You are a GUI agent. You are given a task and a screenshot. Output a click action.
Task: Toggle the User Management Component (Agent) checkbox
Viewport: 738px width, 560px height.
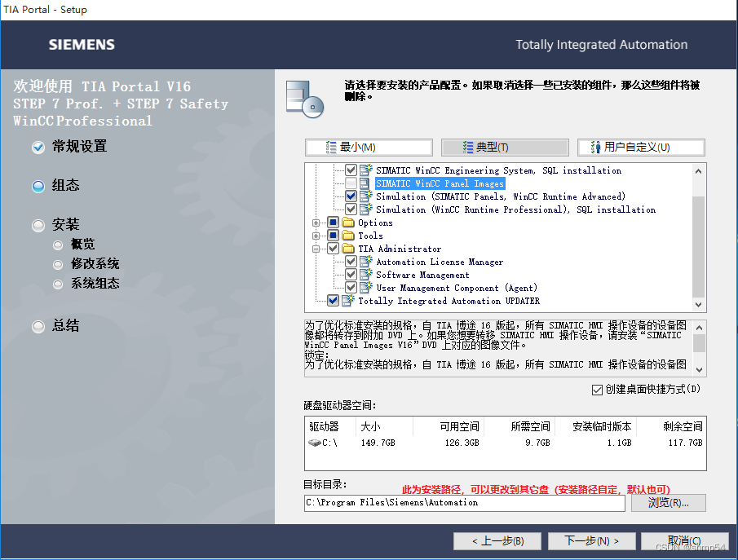pyautogui.click(x=351, y=288)
